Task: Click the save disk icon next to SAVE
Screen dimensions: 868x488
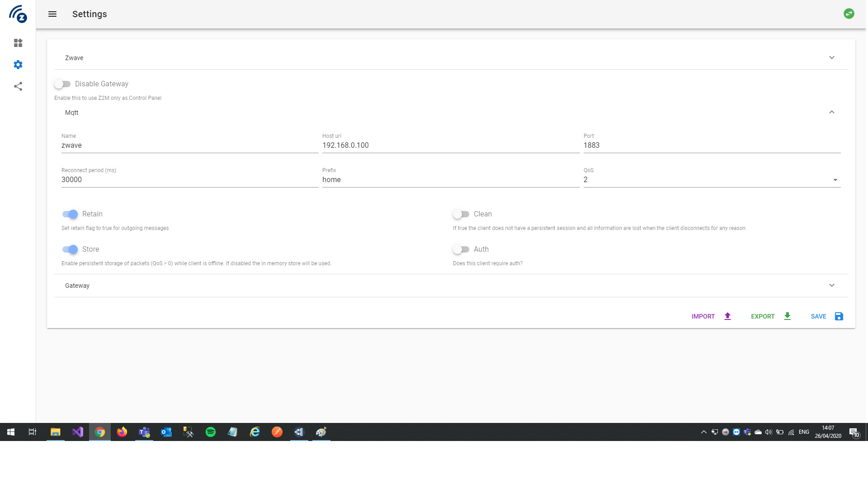Action: point(839,316)
